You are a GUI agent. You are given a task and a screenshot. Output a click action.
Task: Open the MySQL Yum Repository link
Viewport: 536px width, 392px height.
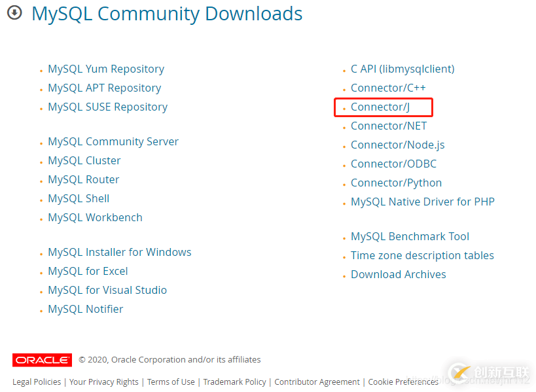105,69
